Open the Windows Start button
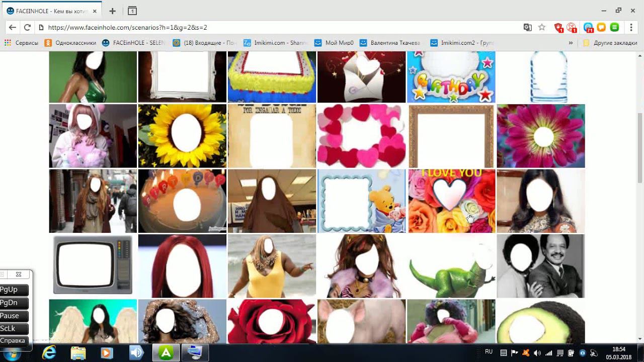Screen dimensions: 644x362 [12, 354]
